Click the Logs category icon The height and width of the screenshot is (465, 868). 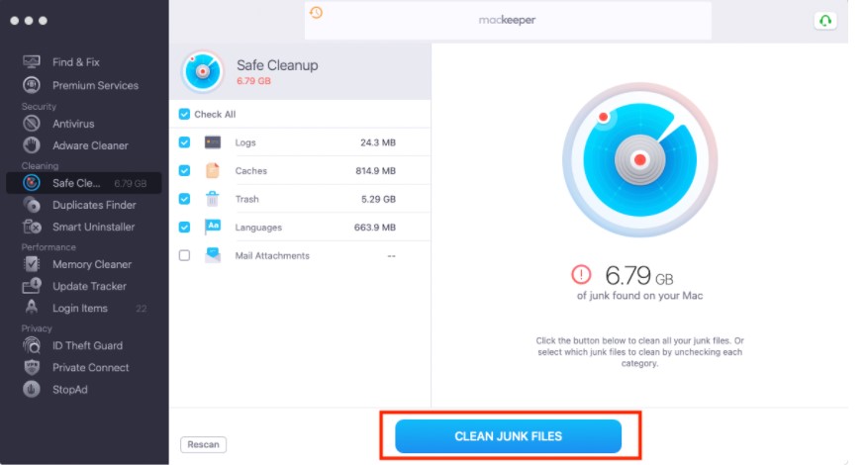point(213,142)
